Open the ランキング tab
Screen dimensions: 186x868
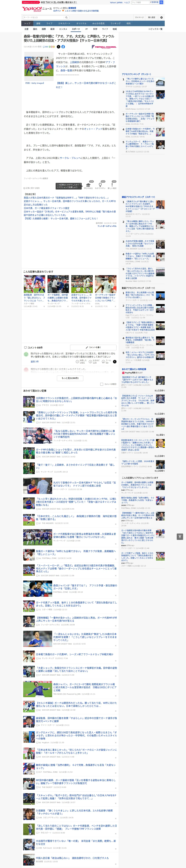[x=115, y=24]
